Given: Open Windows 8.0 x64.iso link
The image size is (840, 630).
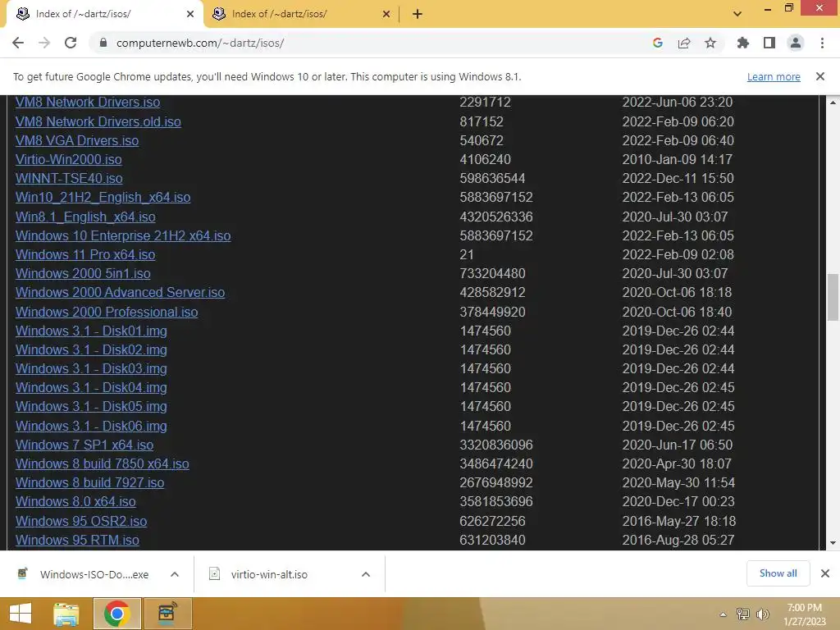Looking at the screenshot, I should 75,501.
